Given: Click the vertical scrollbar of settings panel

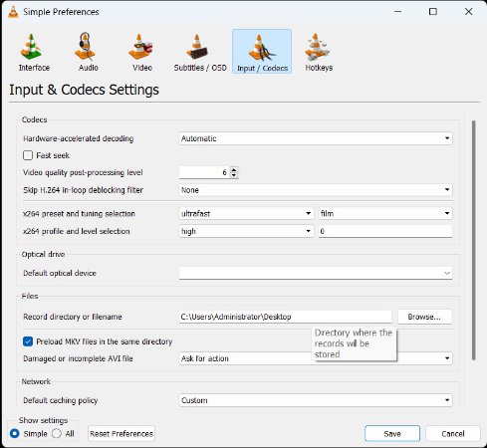Looking at the screenshot, I should tap(474, 240).
